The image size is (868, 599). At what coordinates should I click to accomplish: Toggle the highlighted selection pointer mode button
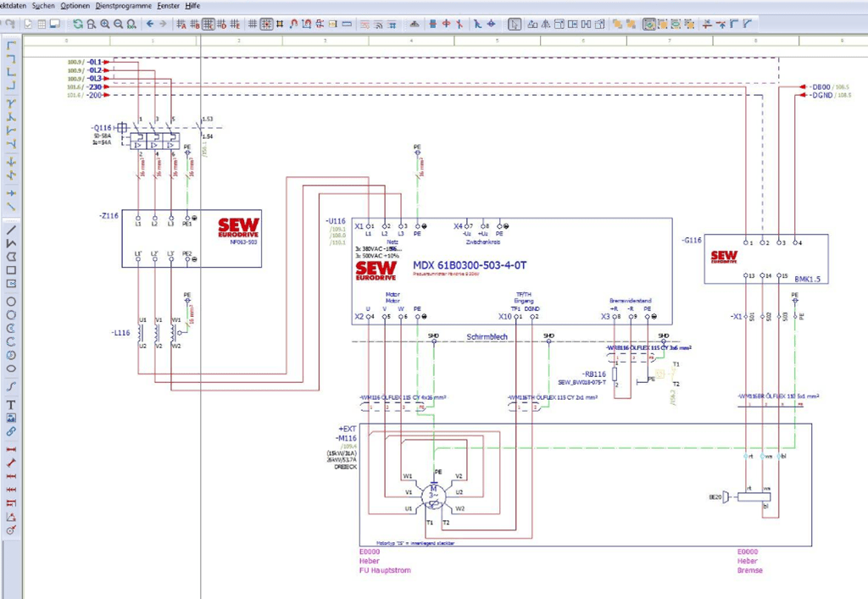(x=514, y=24)
